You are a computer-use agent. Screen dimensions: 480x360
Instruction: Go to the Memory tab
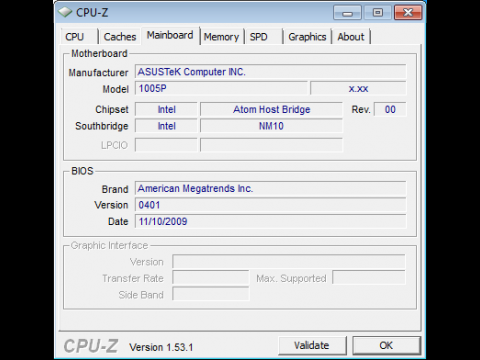[x=222, y=36]
